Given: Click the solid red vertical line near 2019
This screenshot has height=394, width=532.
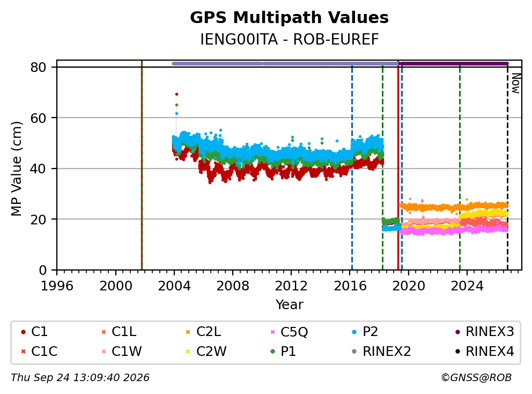Looking at the screenshot, I should (398, 170).
